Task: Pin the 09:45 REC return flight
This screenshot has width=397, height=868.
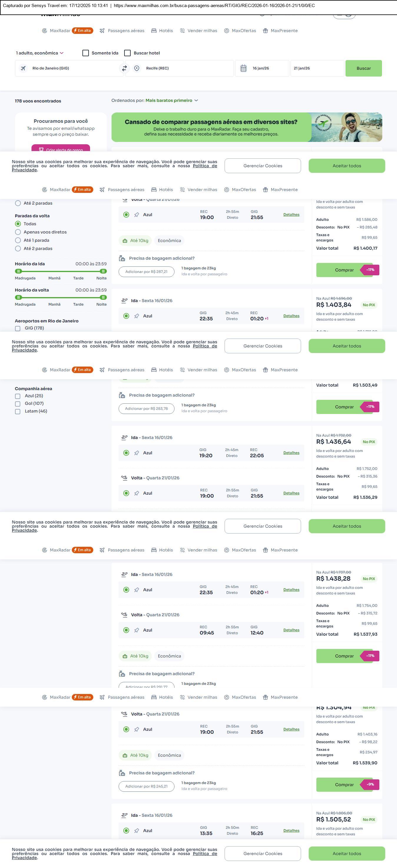Action: (136, 630)
